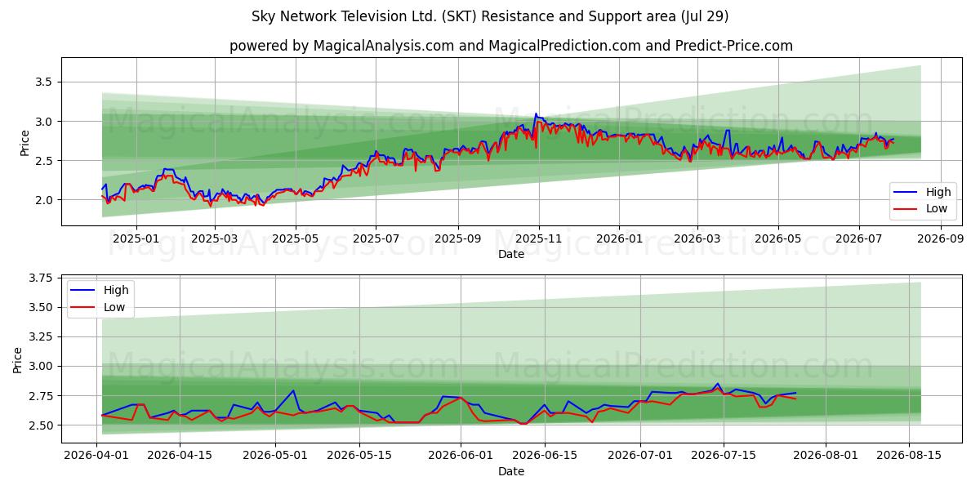Click the 2026-04-01 date tick

click(x=96, y=455)
